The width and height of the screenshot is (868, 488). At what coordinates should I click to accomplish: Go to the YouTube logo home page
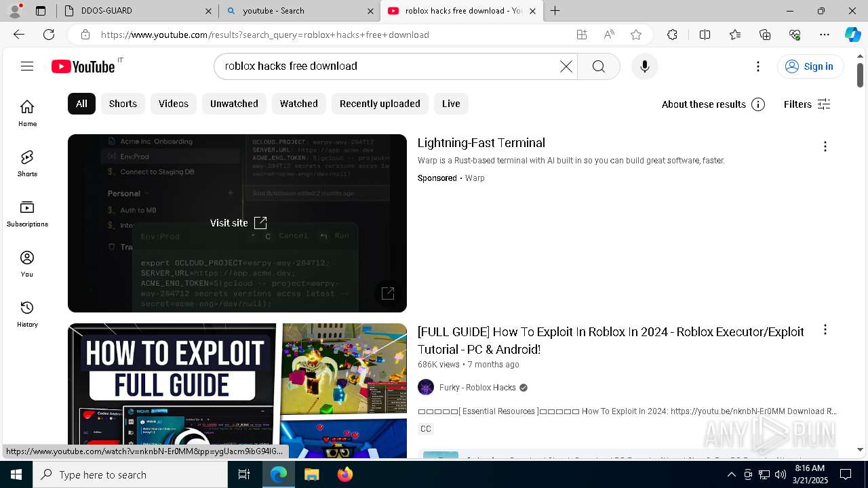coord(83,66)
